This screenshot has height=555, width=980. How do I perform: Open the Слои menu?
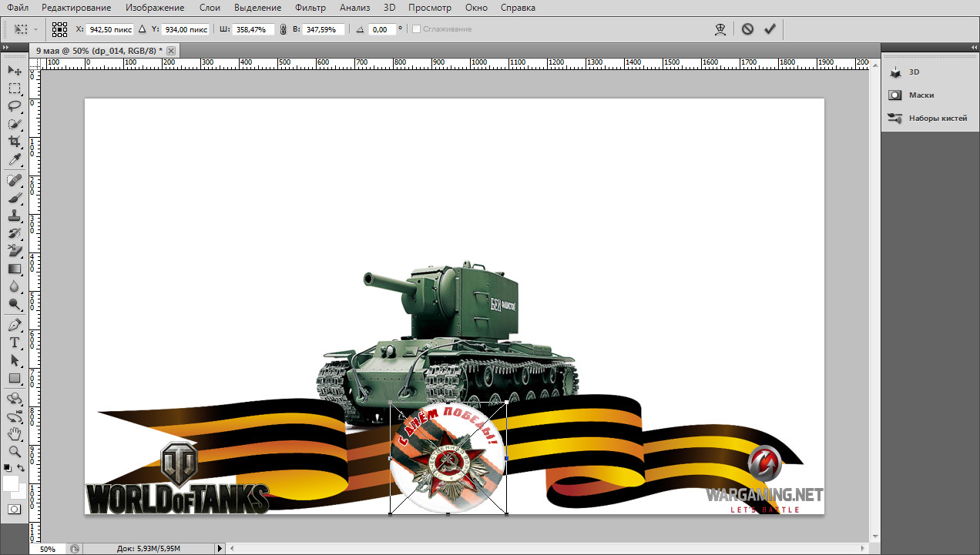click(210, 8)
